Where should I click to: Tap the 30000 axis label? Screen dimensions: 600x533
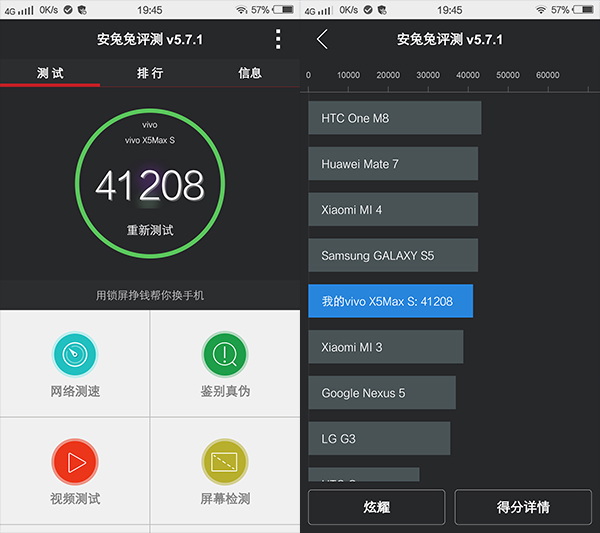tap(428, 75)
